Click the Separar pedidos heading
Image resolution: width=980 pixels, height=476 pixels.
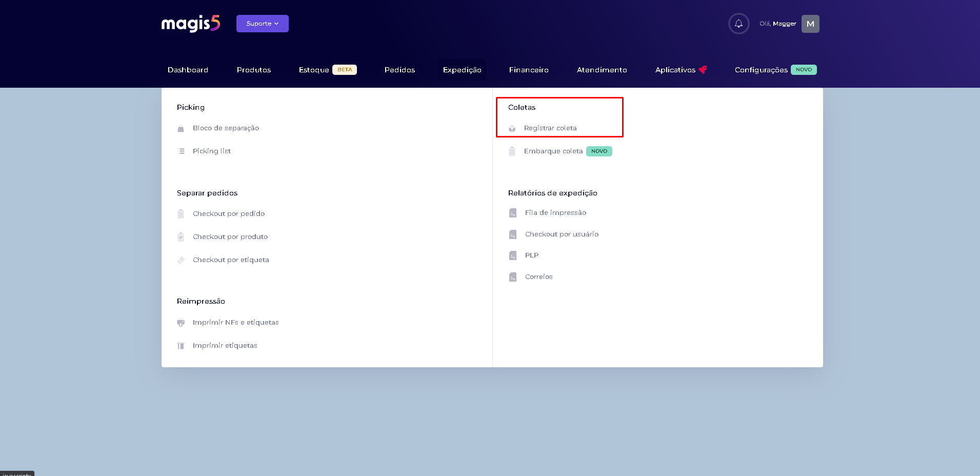coord(207,193)
